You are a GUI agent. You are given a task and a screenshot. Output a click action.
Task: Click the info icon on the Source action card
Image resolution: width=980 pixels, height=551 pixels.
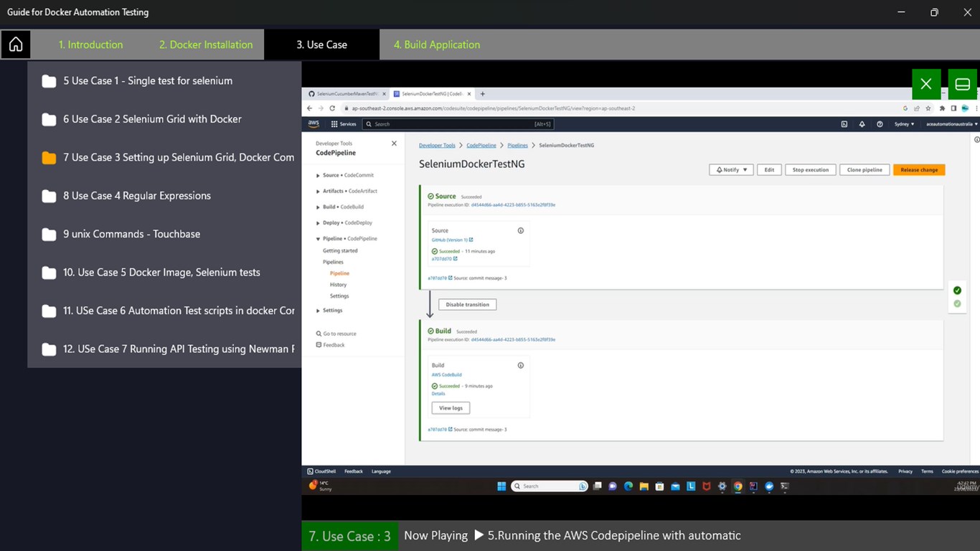(521, 230)
